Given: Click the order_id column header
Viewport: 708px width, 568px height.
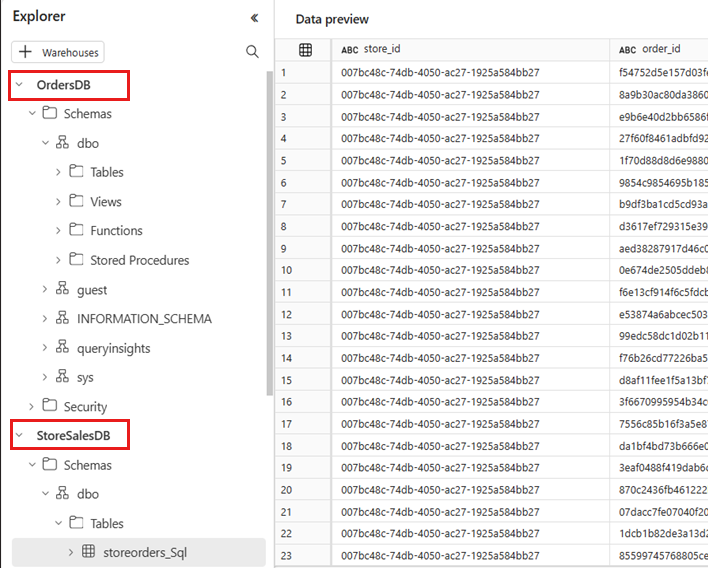Looking at the screenshot, I should pyautogui.click(x=660, y=49).
